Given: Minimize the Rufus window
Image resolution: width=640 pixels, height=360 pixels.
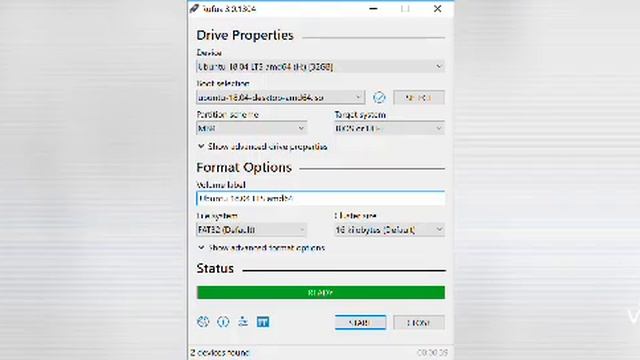Looking at the screenshot, I should (373, 9).
